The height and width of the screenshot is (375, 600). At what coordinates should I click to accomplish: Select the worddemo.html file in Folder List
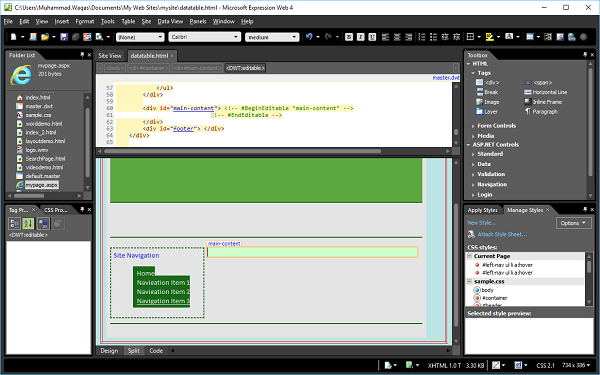tap(44, 124)
